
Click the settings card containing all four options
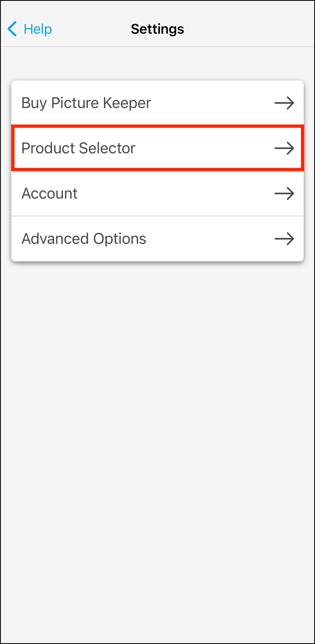click(157, 170)
